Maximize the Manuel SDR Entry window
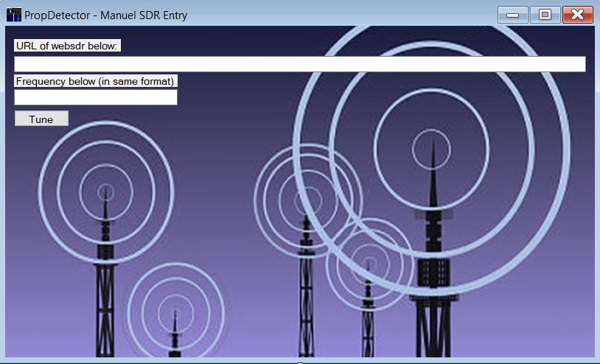Screen dimensions: 600x364 point(545,15)
